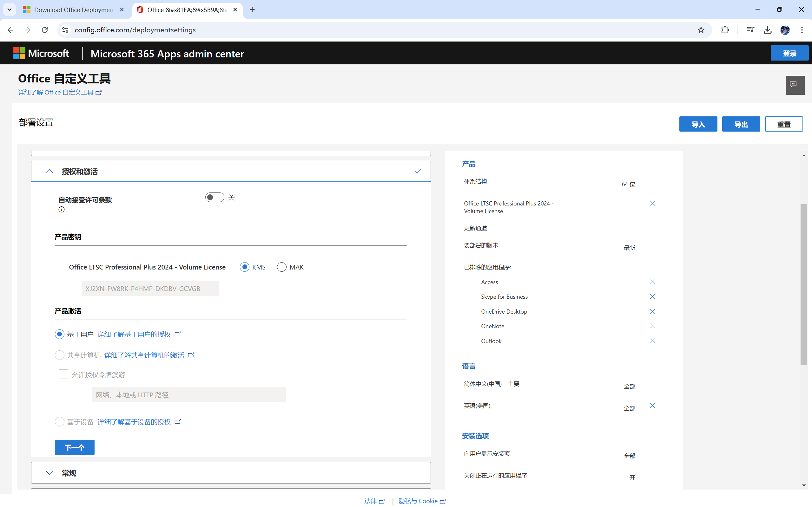Click the Microsoft logo
The width and height of the screenshot is (812, 507).
coord(41,53)
